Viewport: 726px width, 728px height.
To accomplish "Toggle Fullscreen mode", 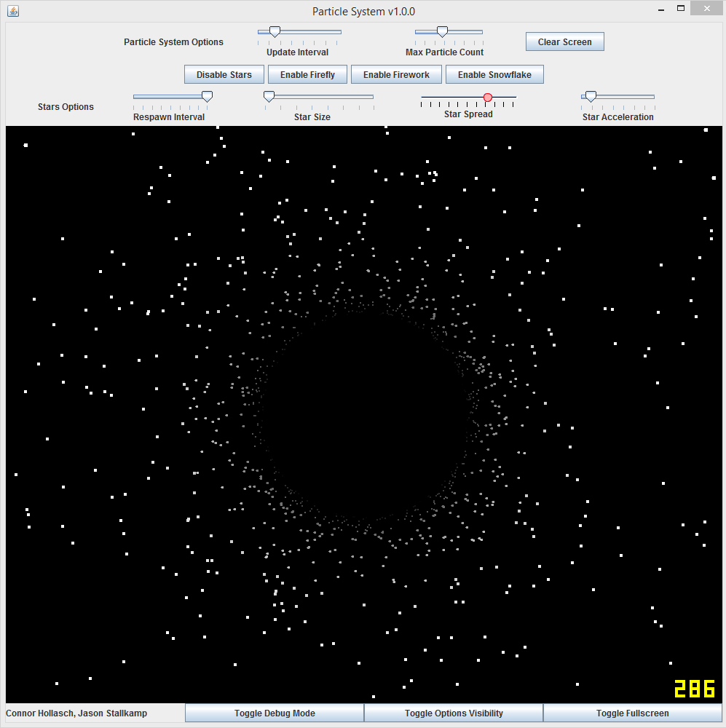I will click(633, 713).
